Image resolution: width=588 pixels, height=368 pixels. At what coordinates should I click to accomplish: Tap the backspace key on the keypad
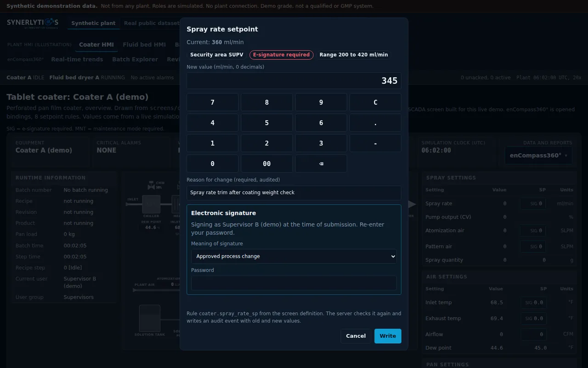tap(321, 164)
